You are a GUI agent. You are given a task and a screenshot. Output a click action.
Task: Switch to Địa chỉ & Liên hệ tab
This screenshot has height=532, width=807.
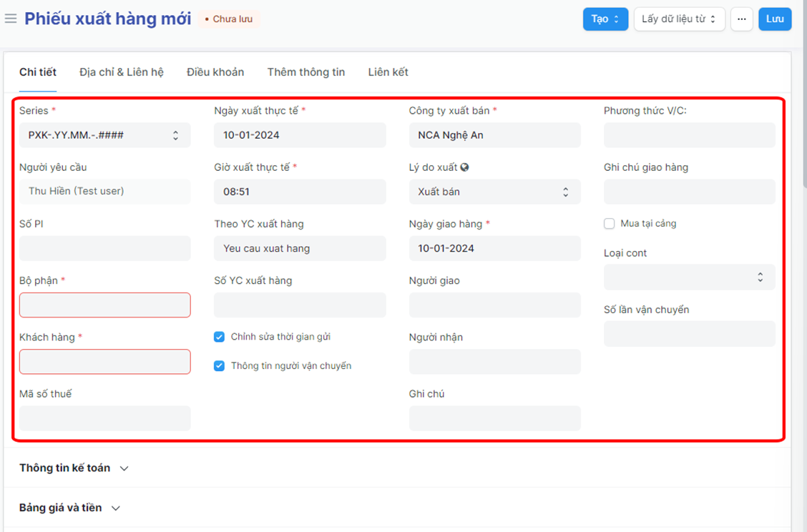122,72
